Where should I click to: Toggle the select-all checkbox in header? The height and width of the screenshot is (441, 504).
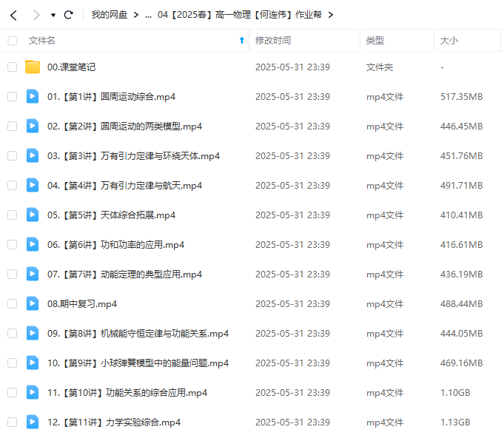point(13,41)
